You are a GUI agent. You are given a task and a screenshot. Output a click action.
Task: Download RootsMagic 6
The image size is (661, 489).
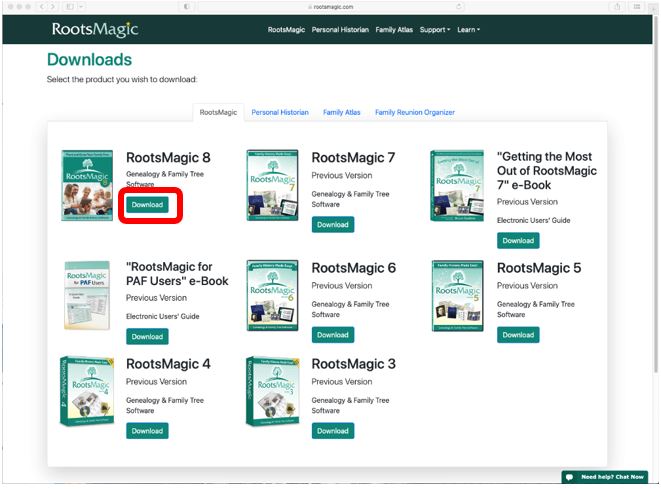pyautogui.click(x=333, y=335)
